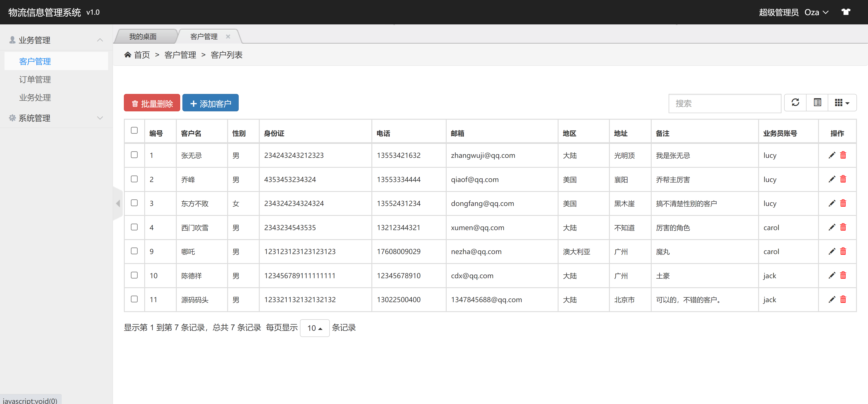Click the user icon next to 业务管理
Image resolution: width=868 pixels, height=404 pixels.
[12, 40]
